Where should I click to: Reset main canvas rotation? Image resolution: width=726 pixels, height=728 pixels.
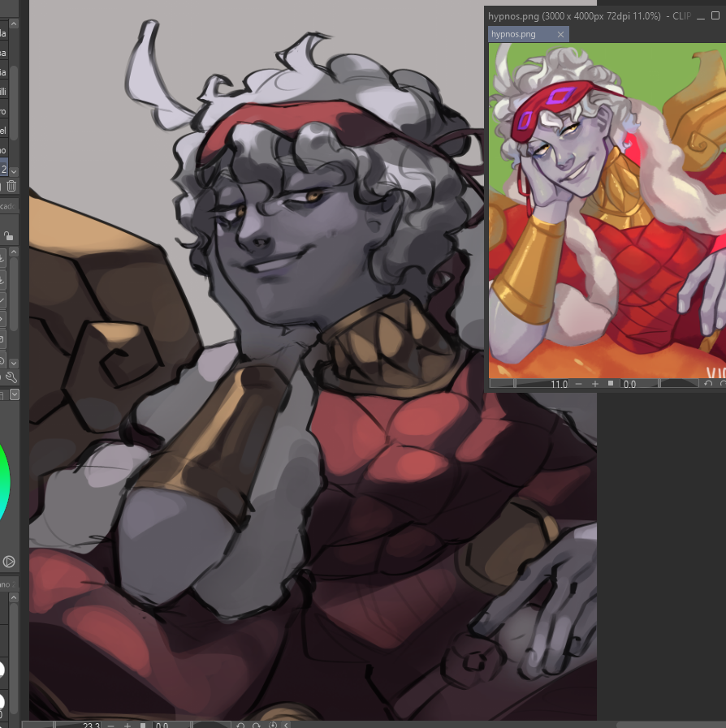[x=273, y=725]
